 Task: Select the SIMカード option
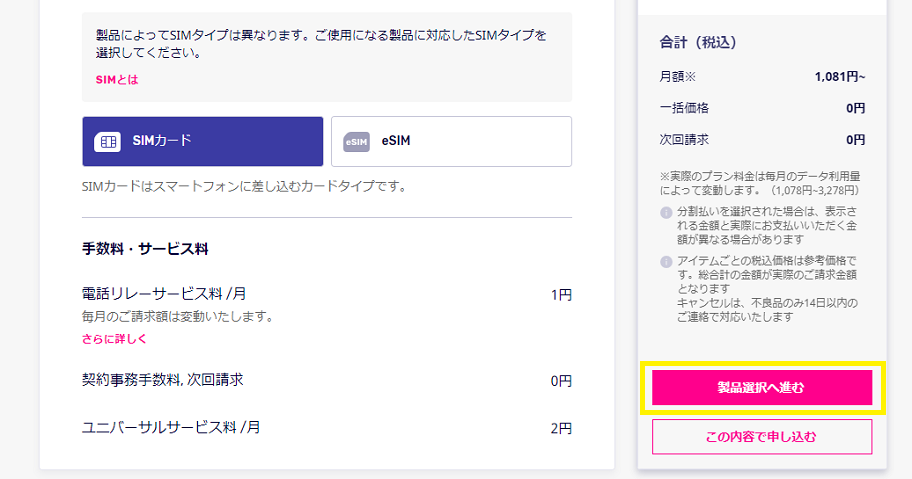click(202, 141)
